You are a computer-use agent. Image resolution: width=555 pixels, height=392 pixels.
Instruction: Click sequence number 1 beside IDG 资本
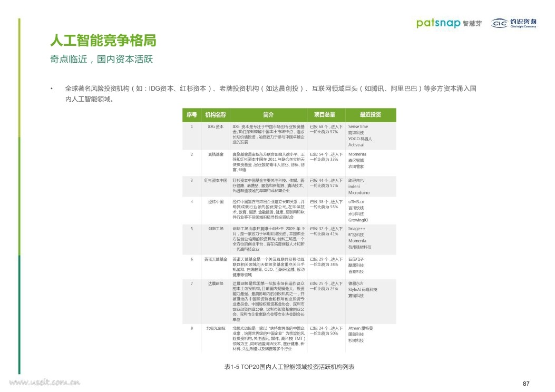192,126
